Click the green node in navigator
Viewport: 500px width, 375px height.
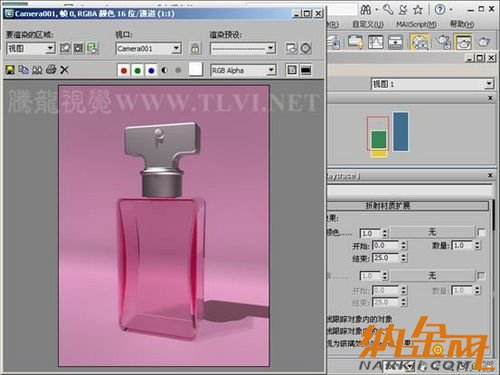(x=379, y=139)
